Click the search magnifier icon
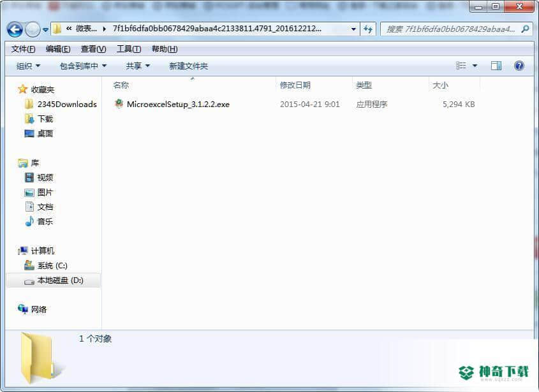Screen dimensions: 539x392 [525, 29]
